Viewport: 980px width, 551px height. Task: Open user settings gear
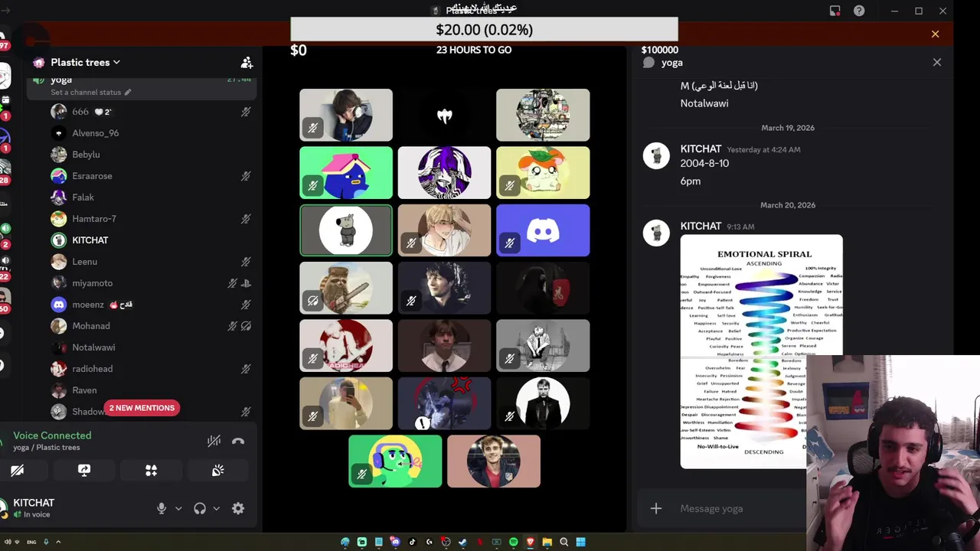point(238,508)
